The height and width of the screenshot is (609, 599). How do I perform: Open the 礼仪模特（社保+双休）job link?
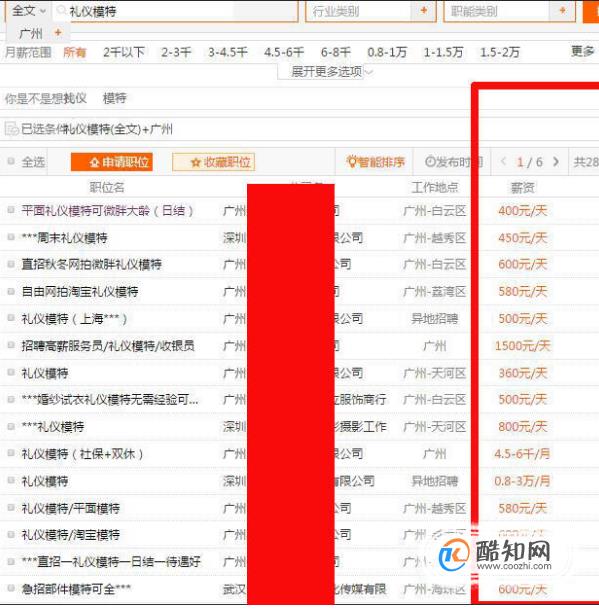coord(82,454)
